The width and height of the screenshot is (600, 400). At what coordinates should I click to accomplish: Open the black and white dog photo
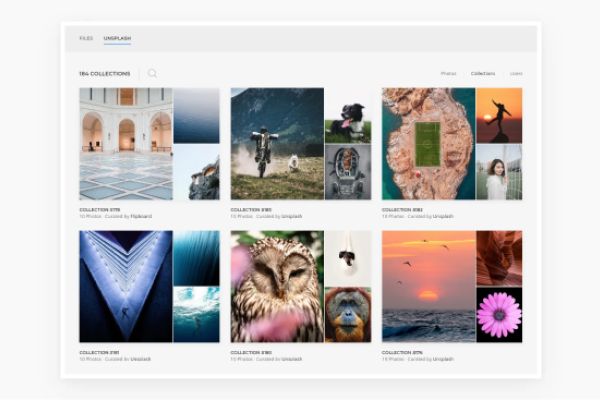coord(348,116)
